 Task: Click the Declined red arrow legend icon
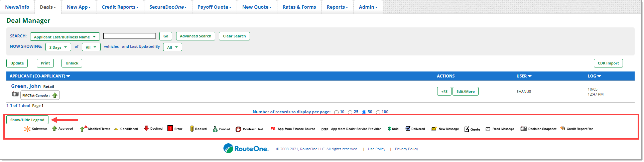click(x=146, y=128)
